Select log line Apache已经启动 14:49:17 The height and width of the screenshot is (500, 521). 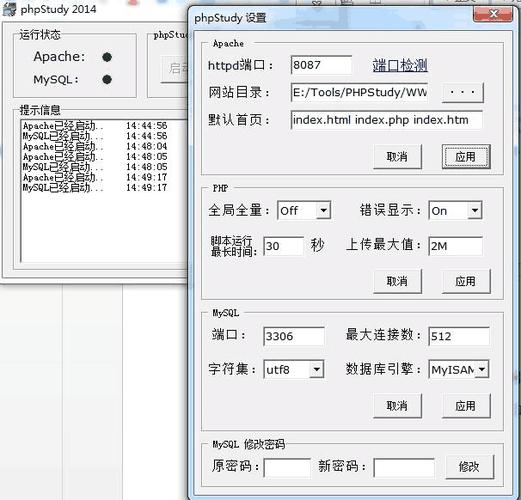point(95,177)
